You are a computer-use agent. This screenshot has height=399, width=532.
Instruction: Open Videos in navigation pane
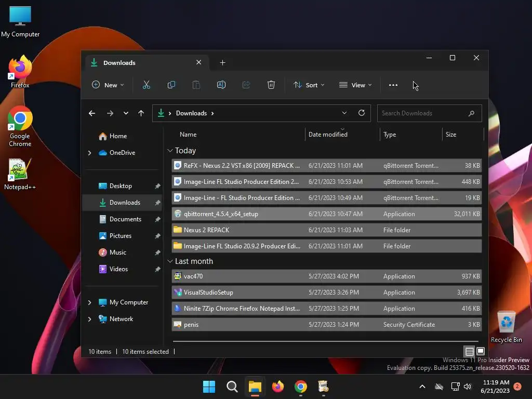pyautogui.click(x=113, y=269)
